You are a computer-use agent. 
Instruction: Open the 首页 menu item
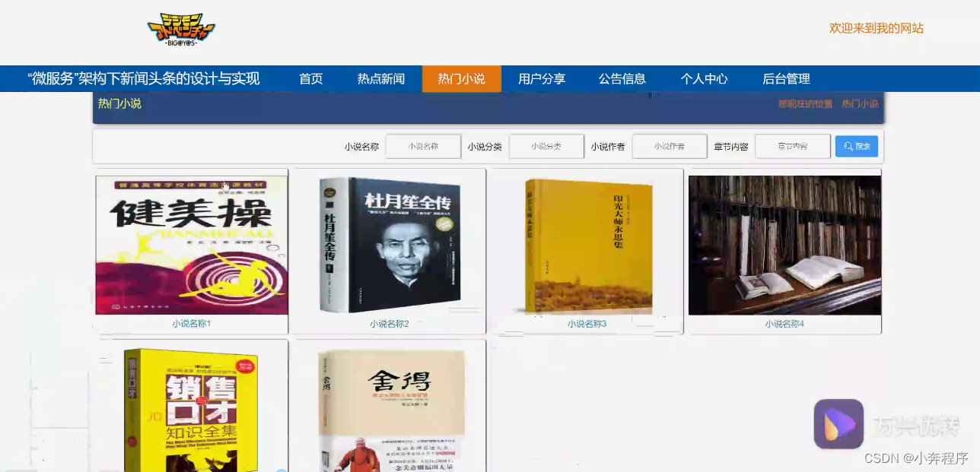[x=310, y=78]
